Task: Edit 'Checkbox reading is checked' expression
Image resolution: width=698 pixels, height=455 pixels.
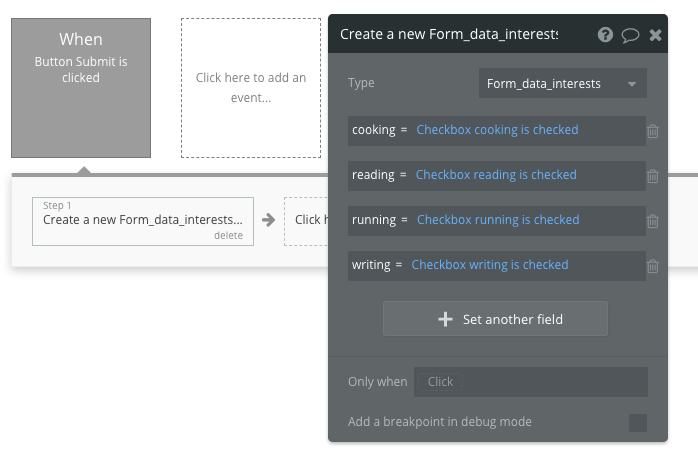Action: tap(496, 175)
